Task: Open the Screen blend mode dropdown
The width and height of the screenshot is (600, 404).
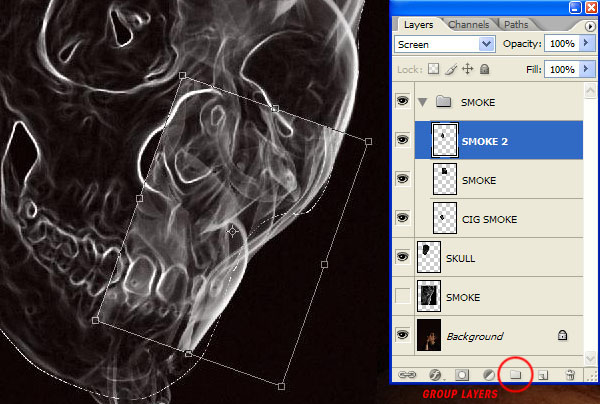Action: (x=445, y=44)
